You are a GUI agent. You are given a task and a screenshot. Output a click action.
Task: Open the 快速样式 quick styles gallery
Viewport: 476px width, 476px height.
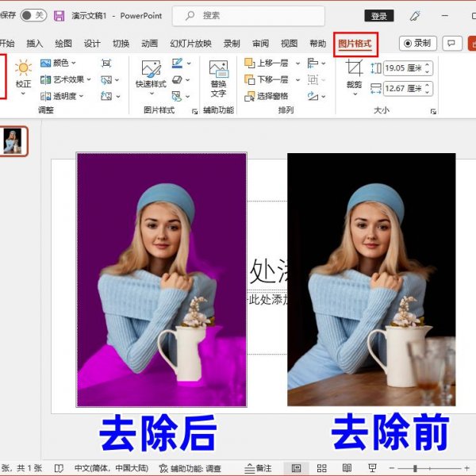(x=151, y=74)
